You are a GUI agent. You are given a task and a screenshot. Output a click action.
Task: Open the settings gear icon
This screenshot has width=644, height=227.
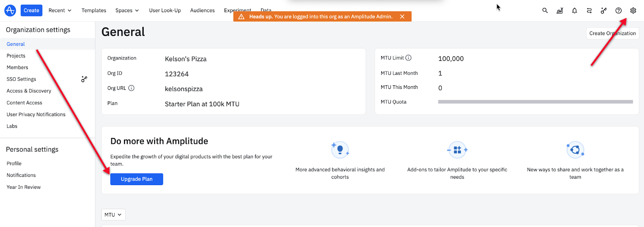[633, 10]
